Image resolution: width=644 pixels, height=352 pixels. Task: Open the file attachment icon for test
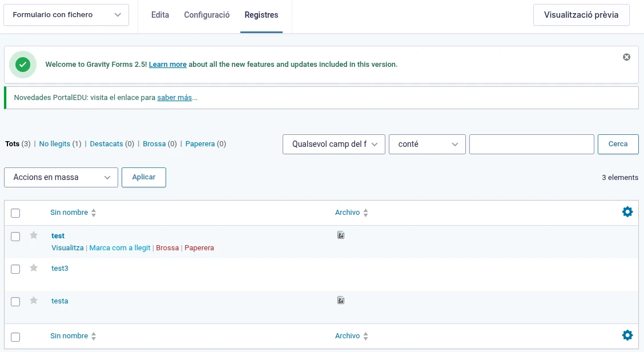pyautogui.click(x=341, y=235)
